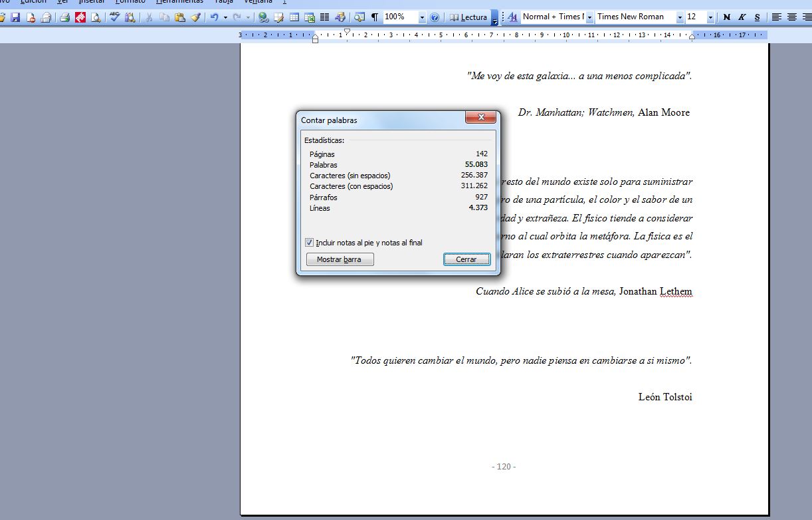Screen dimensions: 812x520
Task: Open the 100% zoom dropdown arrow
Action: pos(422,17)
